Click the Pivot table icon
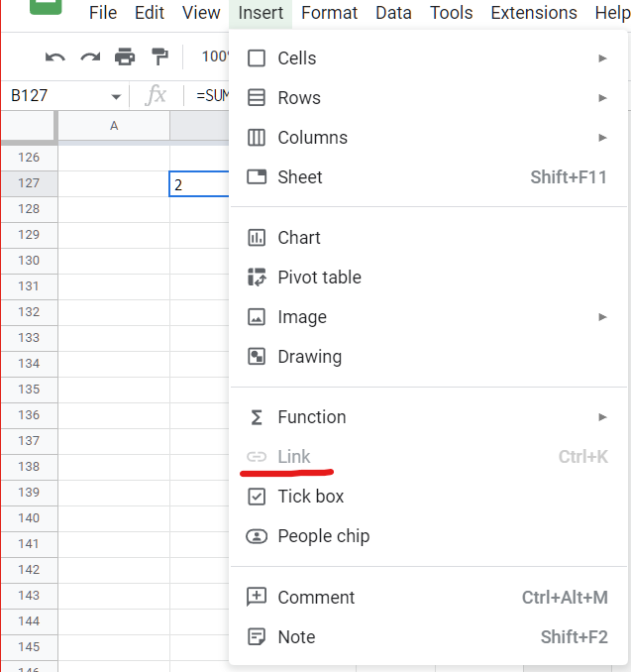Image resolution: width=631 pixels, height=672 pixels. tap(257, 278)
